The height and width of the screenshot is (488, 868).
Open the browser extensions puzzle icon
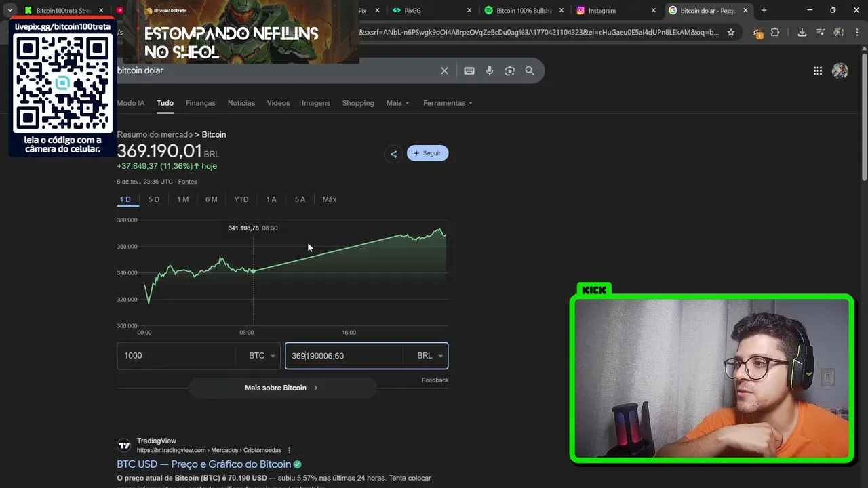pyautogui.click(x=775, y=32)
